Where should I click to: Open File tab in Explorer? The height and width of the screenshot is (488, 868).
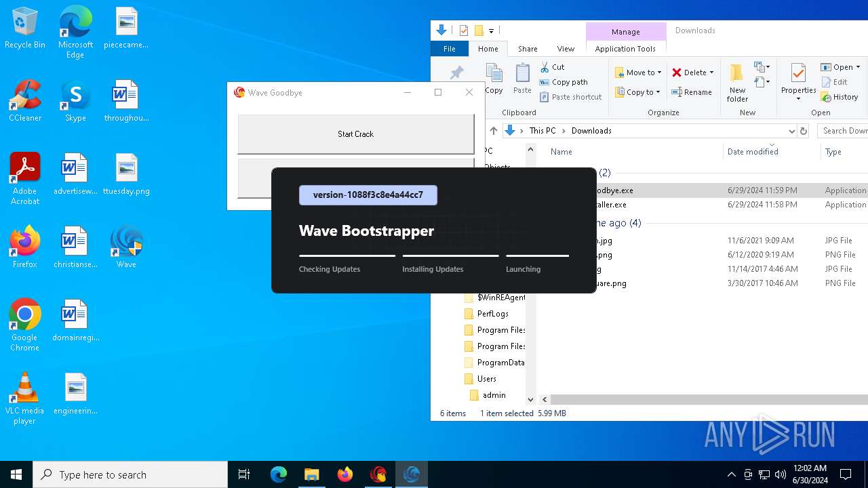click(449, 49)
